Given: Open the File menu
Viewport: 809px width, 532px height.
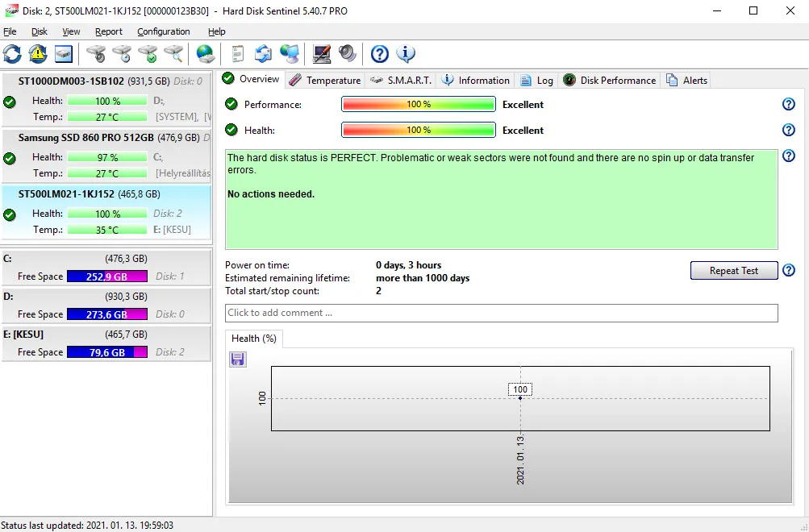Looking at the screenshot, I should (10, 31).
